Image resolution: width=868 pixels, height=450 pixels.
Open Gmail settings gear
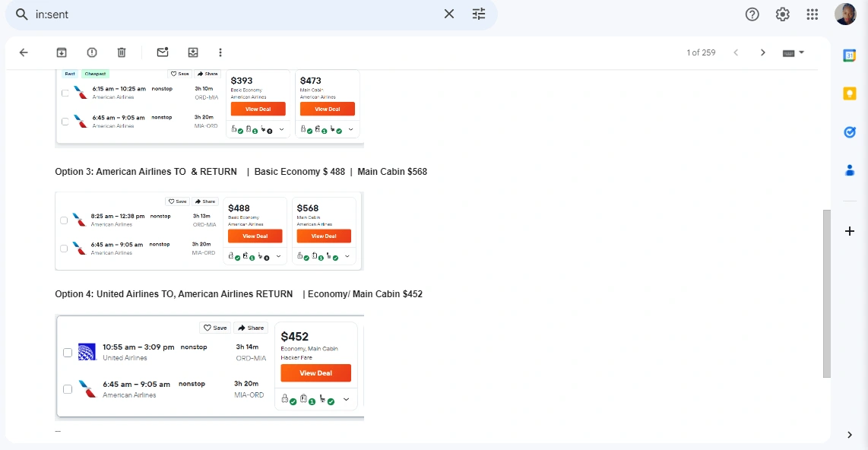[x=782, y=14]
